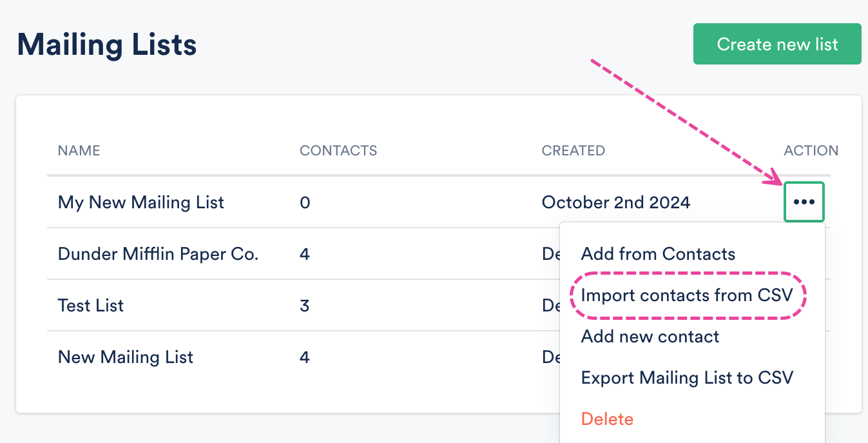
Task: Click contact count 0 for My New Mailing List
Action: pos(305,202)
